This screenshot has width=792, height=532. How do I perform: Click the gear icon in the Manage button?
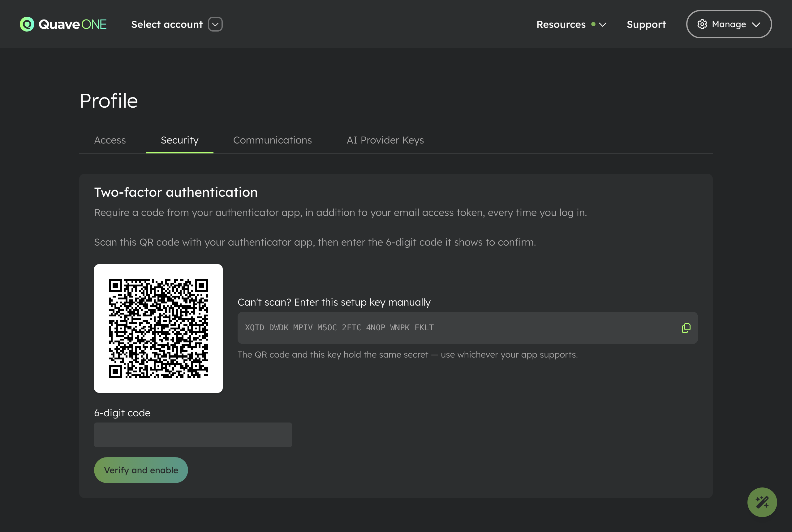coord(702,24)
